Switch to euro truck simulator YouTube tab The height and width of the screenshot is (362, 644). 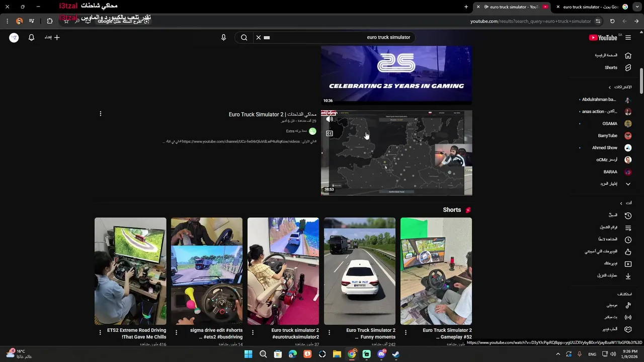pos(513,7)
